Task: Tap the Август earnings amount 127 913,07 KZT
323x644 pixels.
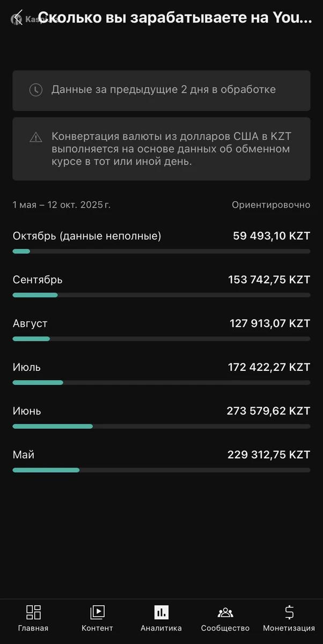Action: (x=270, y=324)
